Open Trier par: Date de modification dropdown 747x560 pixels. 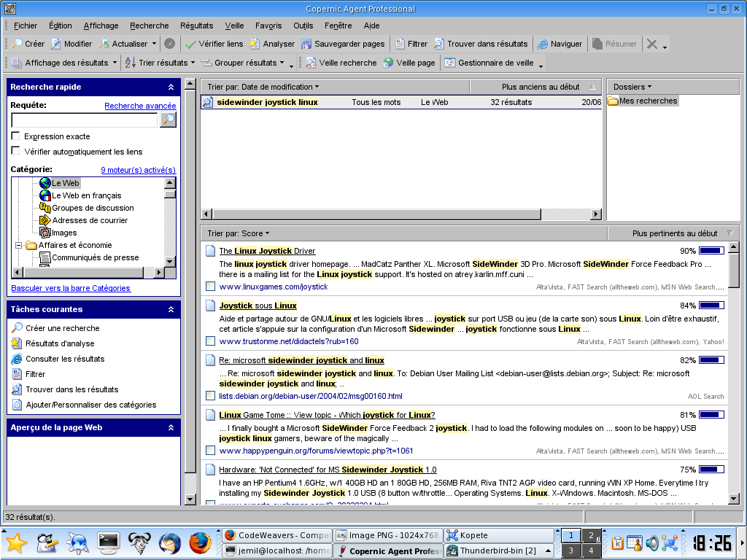coord(263,87)
